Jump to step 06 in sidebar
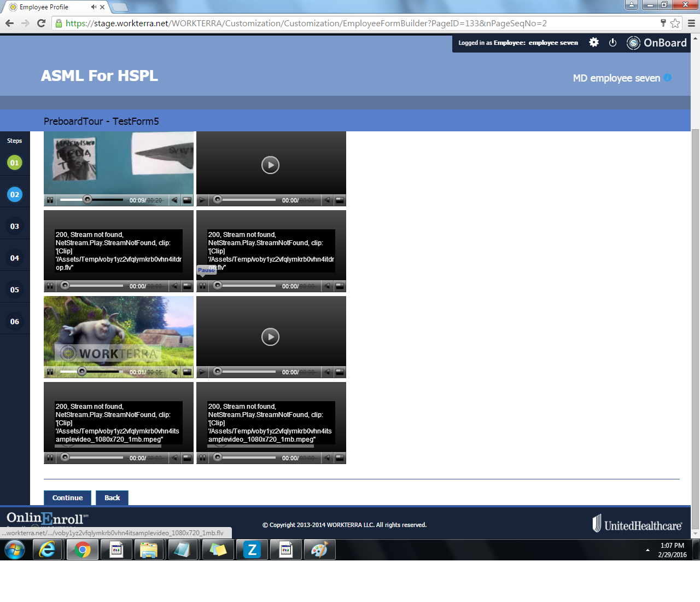Image resolution: width=700 pixels, height=602 pixels. [15, 321]
